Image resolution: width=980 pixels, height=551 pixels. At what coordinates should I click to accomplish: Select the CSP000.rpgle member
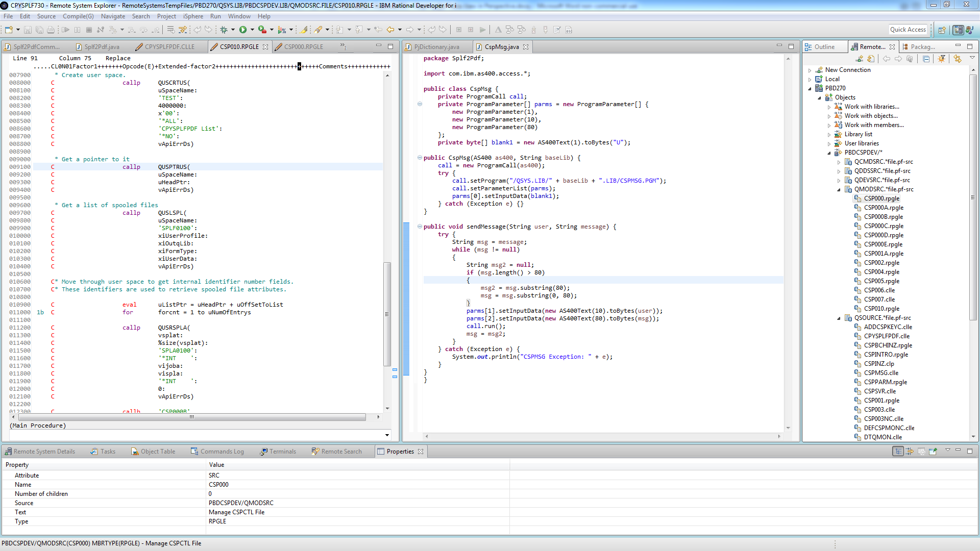tap(881, 198)
